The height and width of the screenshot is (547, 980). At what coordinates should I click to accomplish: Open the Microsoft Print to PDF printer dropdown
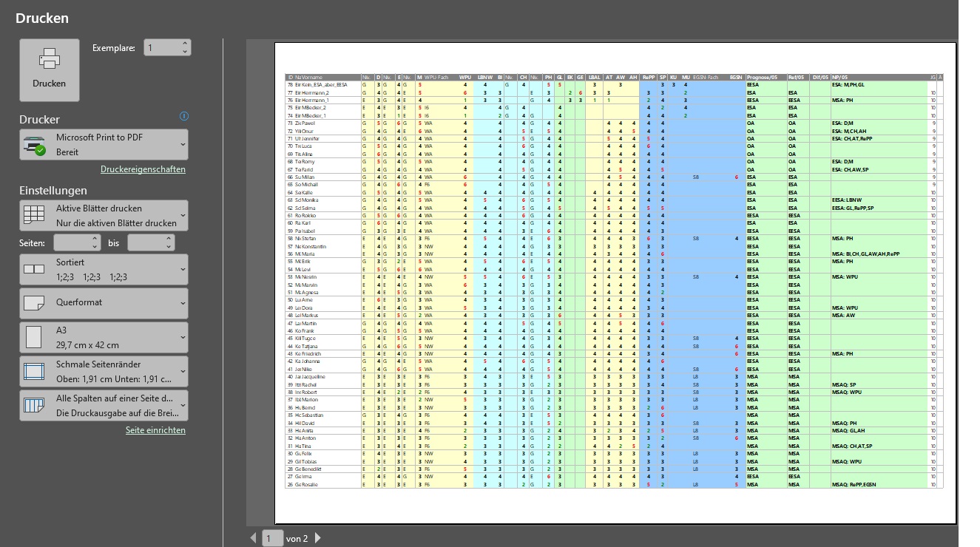point(104,145)
